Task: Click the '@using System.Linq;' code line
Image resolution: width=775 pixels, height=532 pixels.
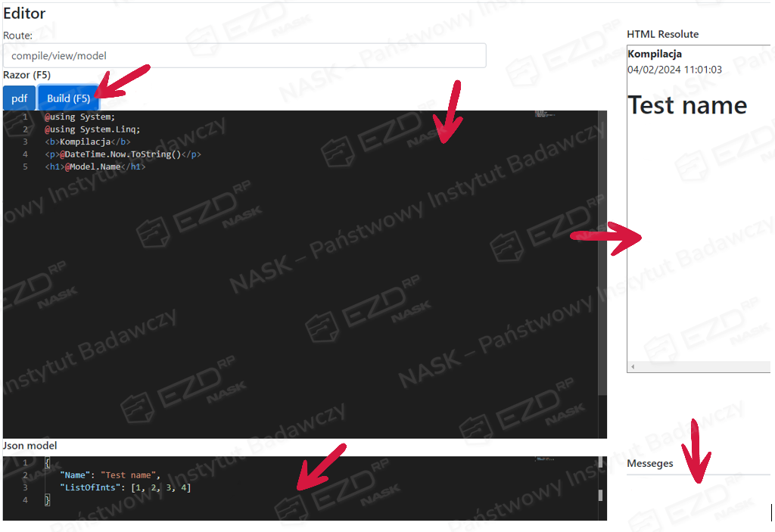Action: coord(92,129)
